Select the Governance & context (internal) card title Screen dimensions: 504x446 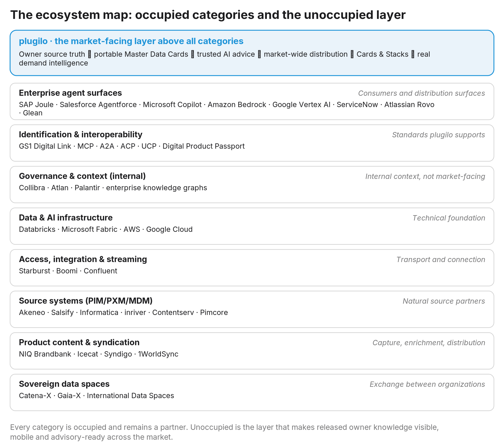[82, 176]
